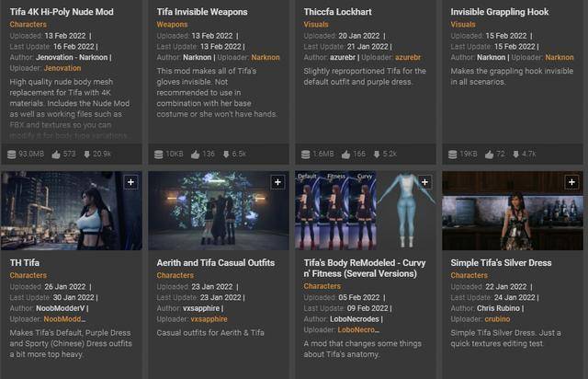
Task: Open author LoboNecrodes link
Action: pos(355,319)
